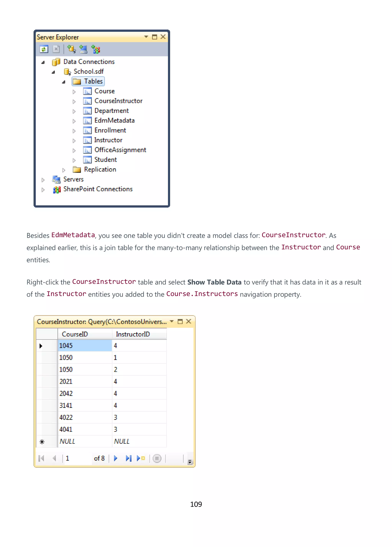Expand the CourseInstructor table node
Viewport: 392px width, 547px height.
(x=74, y=101)
